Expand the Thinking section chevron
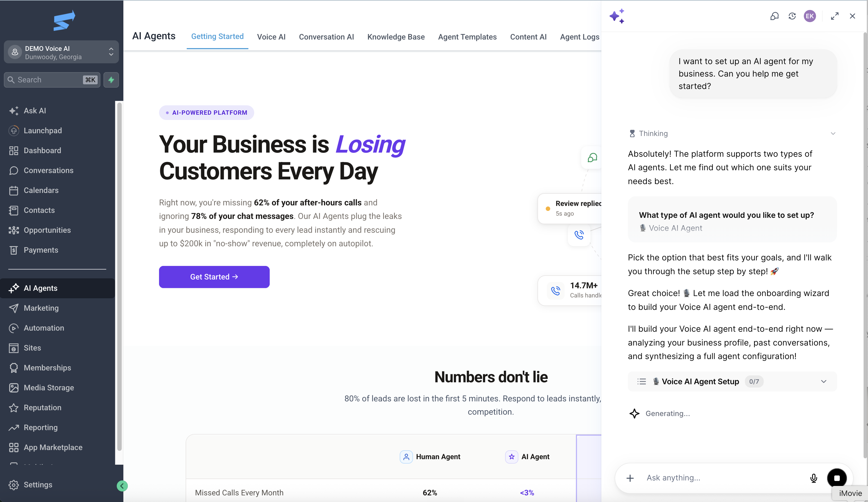This screenshot has width=868, height=502. pos(833,134)
